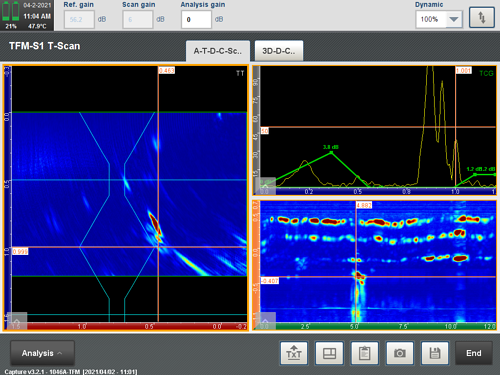Switch to the A-T-D-C-Sc.. tab
The image size is (500, 375).
click(x=218, y=51)
